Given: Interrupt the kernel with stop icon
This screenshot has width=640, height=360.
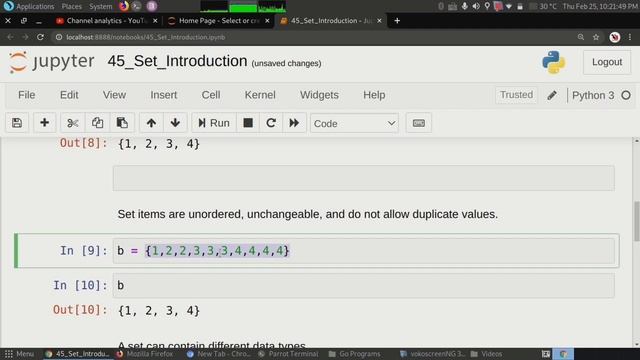Looking at the screenshot, I should click(x=248, y=123).
